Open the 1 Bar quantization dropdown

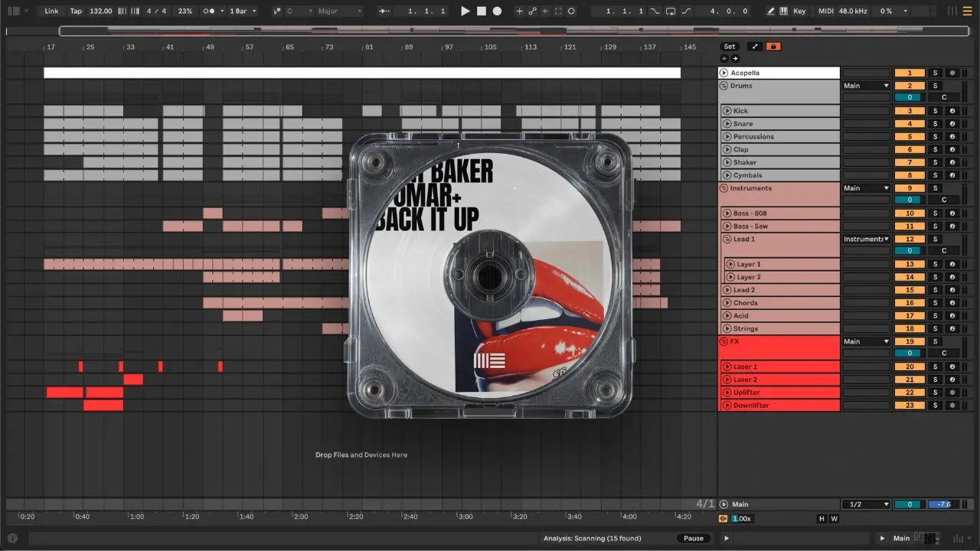(243, 11)
